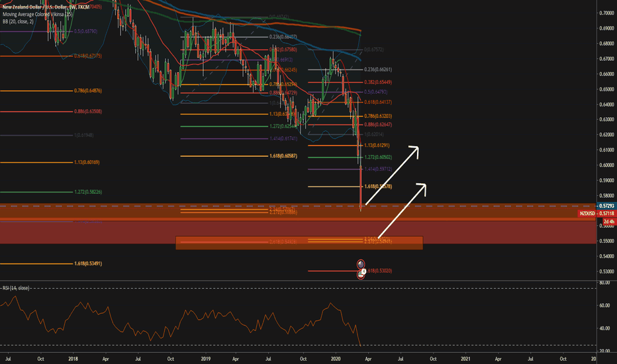The height and width of the screenshot is (364, 617).
Task: Click 0.63000 on the price axis
Action: tap(606, 119)
